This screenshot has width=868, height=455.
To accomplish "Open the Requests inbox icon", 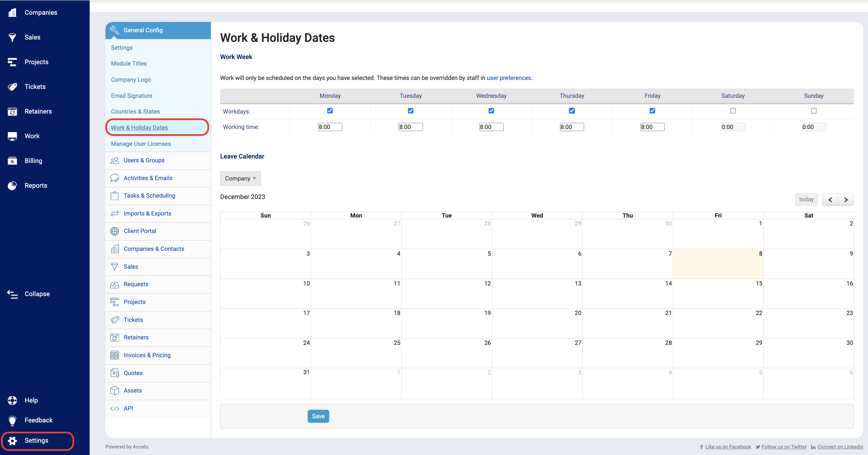I will point(115,284).
